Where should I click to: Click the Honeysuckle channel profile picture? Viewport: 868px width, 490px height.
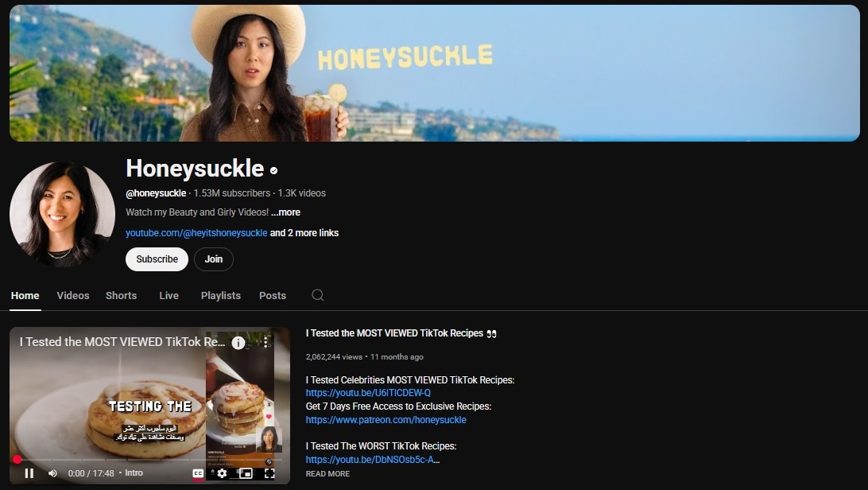point(62,214)
